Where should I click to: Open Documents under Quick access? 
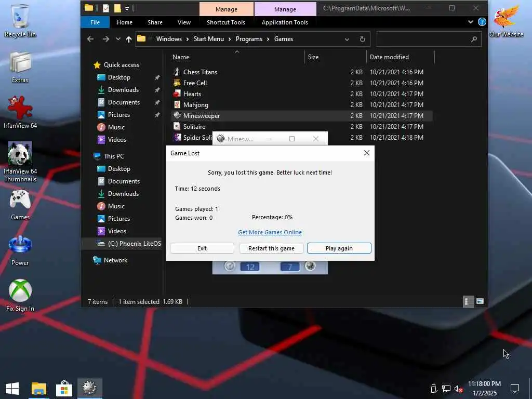coord(124,102)
